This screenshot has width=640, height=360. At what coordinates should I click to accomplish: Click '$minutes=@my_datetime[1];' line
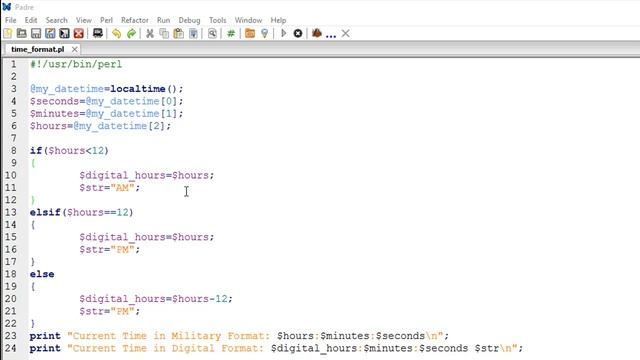(x=107, y=113)
